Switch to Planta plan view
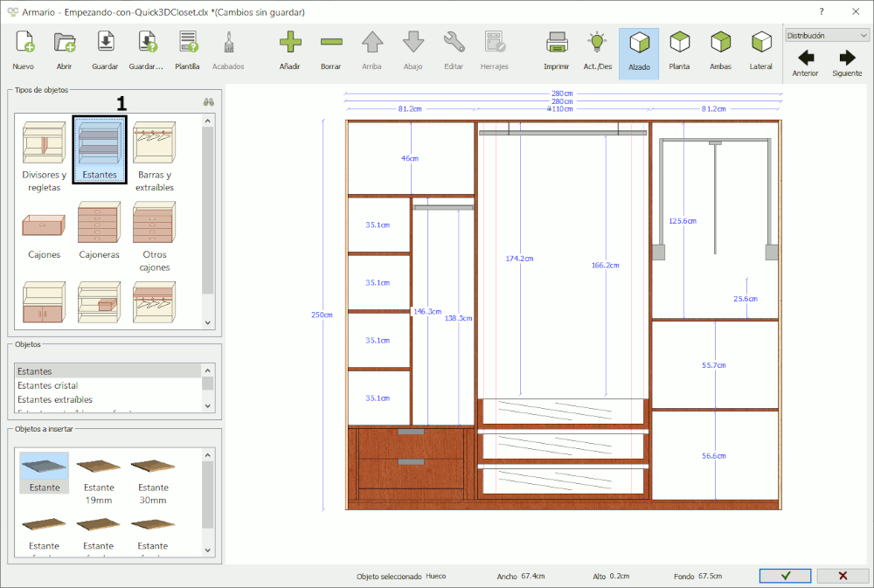The image size is (874, 588). click(679, 51)
